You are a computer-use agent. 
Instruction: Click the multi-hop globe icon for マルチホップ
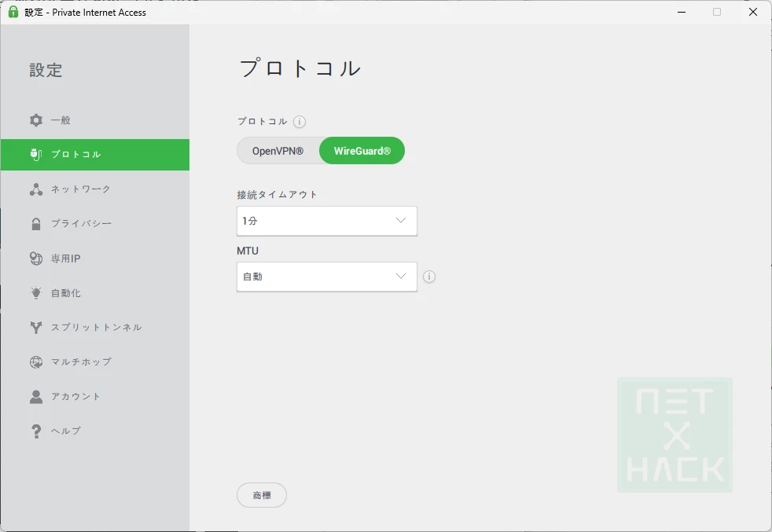tap(36, 362)
